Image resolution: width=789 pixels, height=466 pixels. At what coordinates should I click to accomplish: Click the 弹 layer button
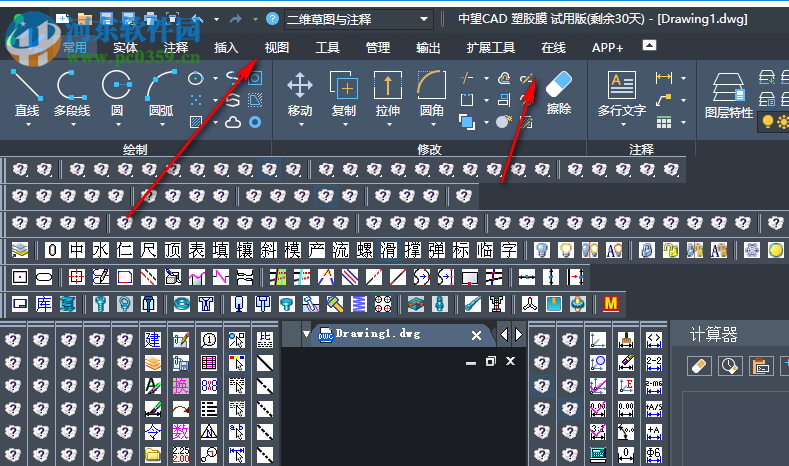(x=436, y=250)
